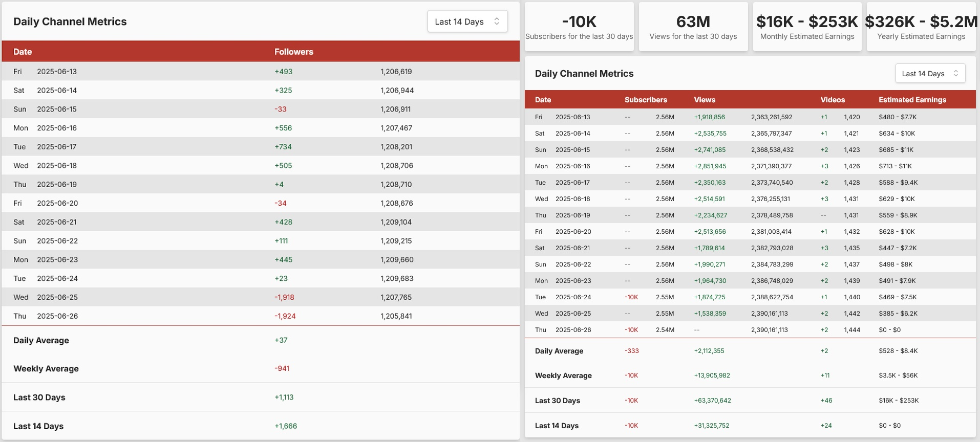Click follower total 1,209,104
The image size is (980, 442).
click(x=396, y=222)
